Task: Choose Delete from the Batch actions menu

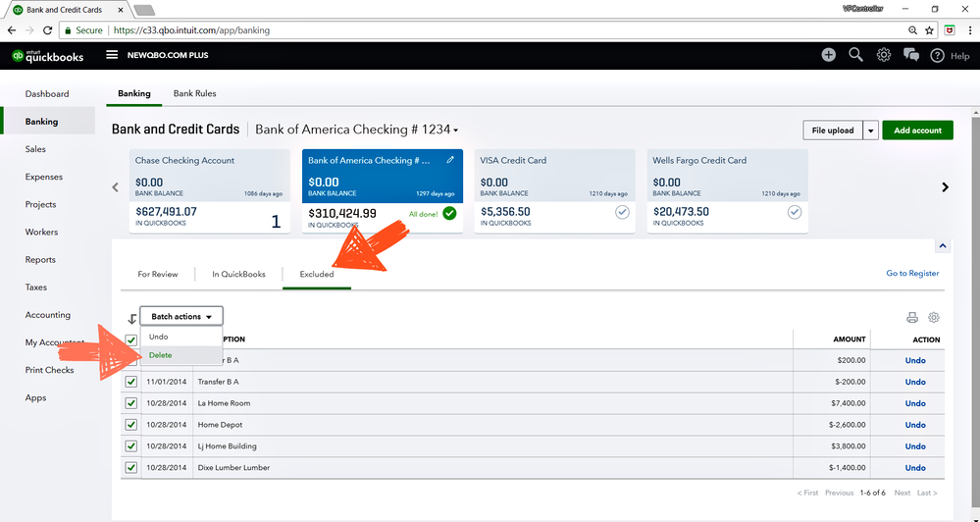Action: (161, 355)
